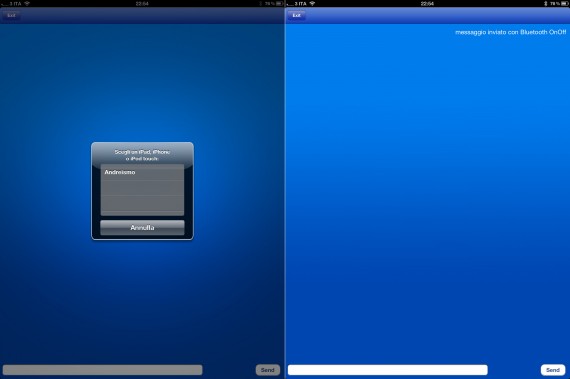
Task: Tap the 22:54 clock on right screen
Action: [x=427, y=3]
